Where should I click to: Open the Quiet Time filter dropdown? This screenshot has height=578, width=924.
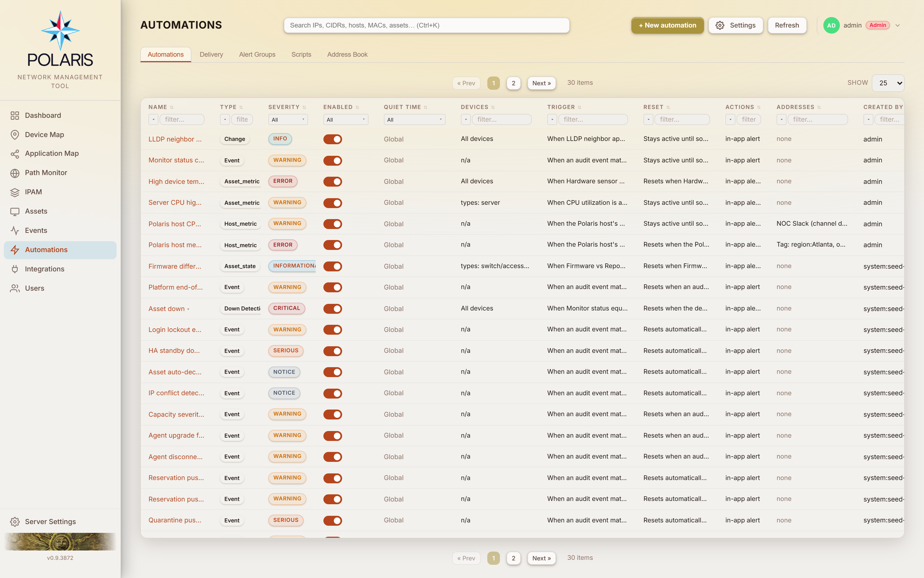(x=414, y=120)
